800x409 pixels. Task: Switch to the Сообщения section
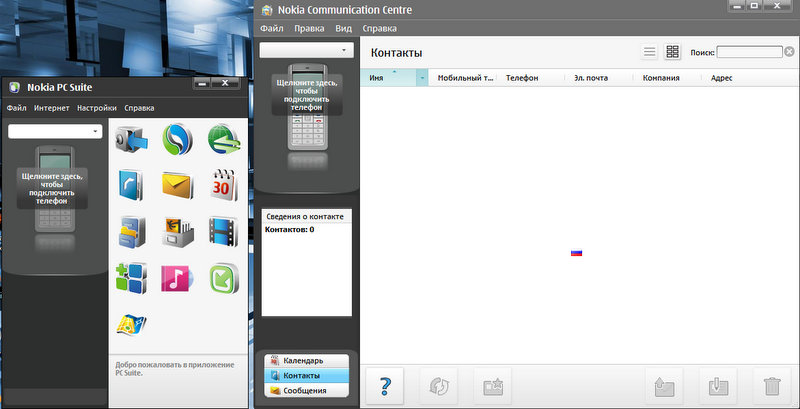click(306, 391)
